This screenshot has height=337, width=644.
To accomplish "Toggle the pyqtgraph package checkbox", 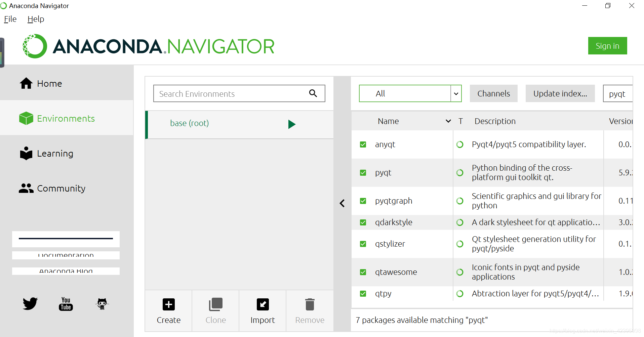I will (363, 201).
